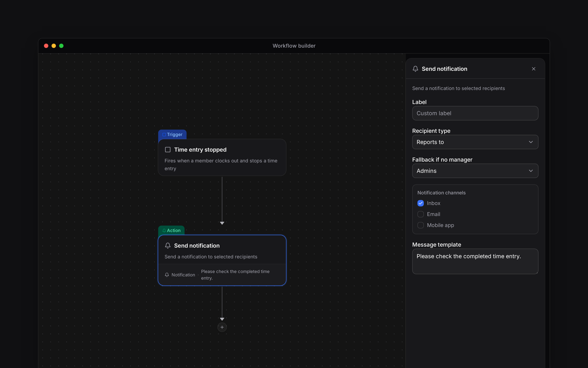Viewport: 588px width, 368px height.
Task: Click the Inbox label text
Action: point(433,203)
